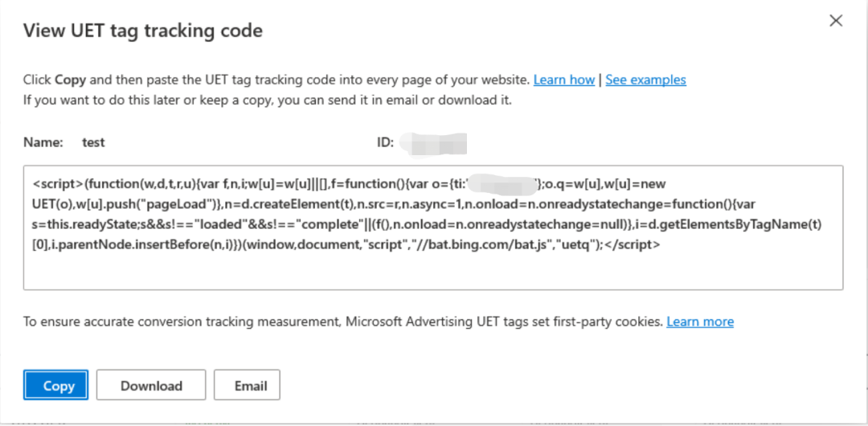Send the tracking code via Email button
Screen dimensions: 868x426
click(247, 385)
